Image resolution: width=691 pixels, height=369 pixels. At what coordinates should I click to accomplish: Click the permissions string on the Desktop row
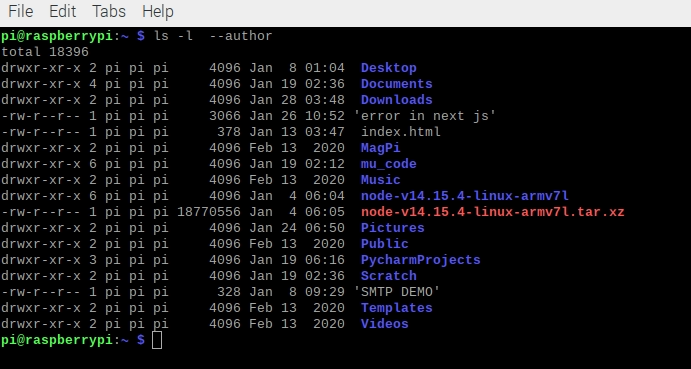coord(41,68)
